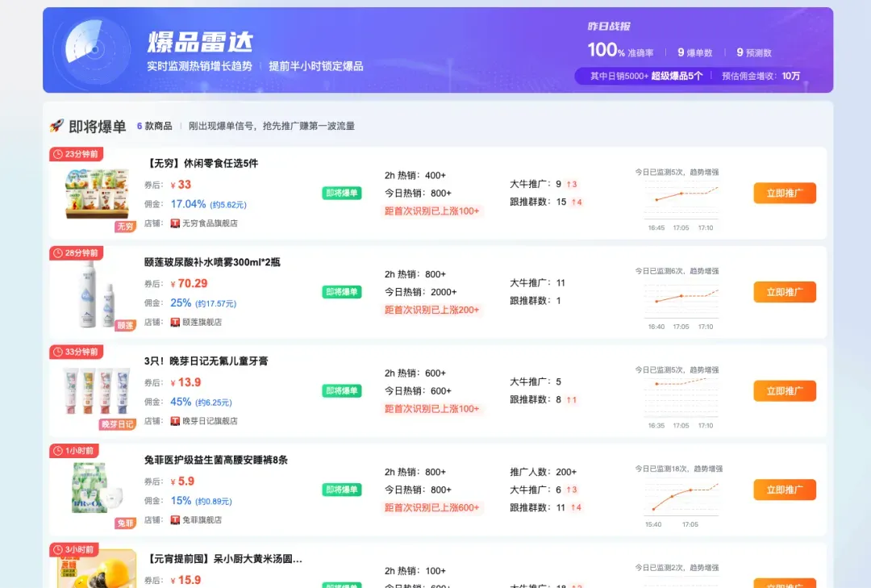This screenshot has height=588, width=871.
Task: Open the 颐莲 spray product thumbnail
Action: tap(98, 294)
